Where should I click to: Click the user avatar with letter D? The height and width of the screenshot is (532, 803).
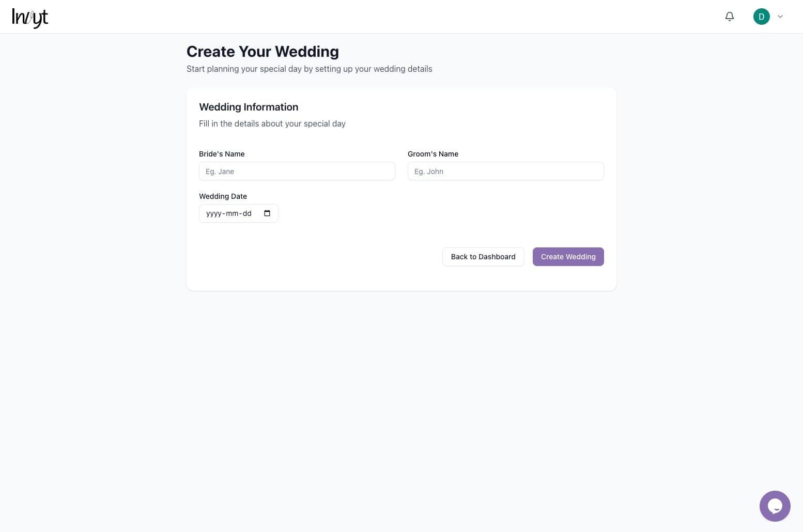[x=762, y=16]
